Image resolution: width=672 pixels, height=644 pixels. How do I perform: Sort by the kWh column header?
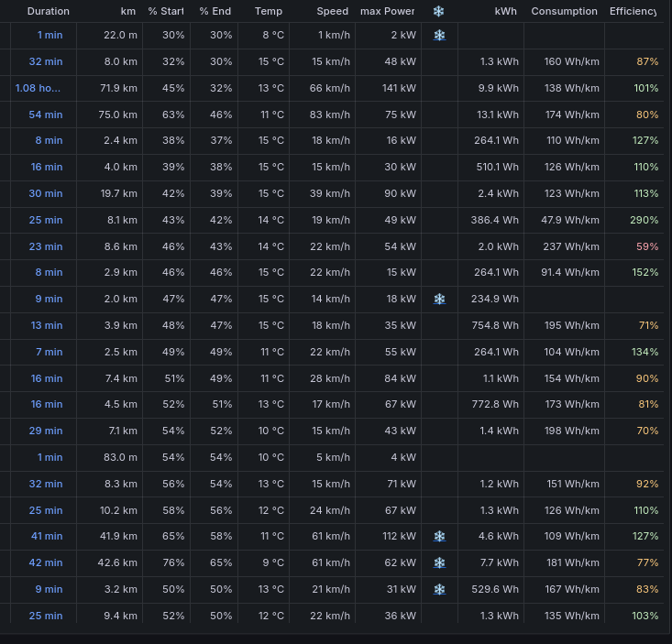tap(506, 11)
